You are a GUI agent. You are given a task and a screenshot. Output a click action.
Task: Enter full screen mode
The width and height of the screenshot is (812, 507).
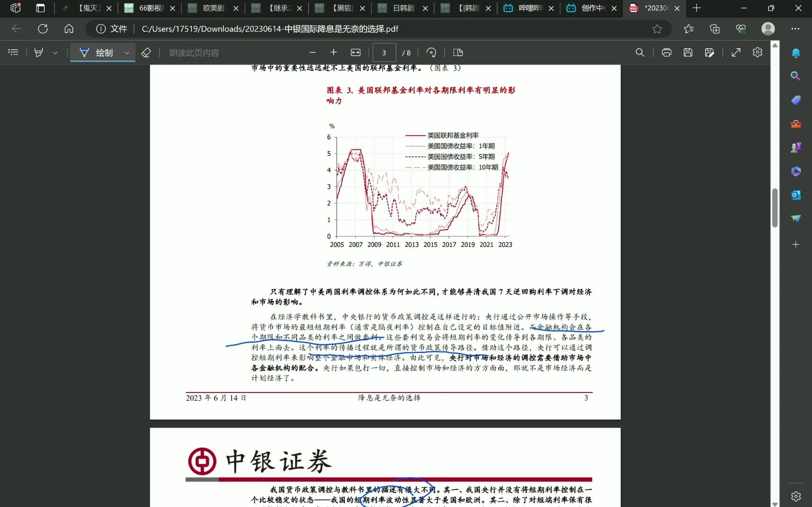tap(736, 52)
